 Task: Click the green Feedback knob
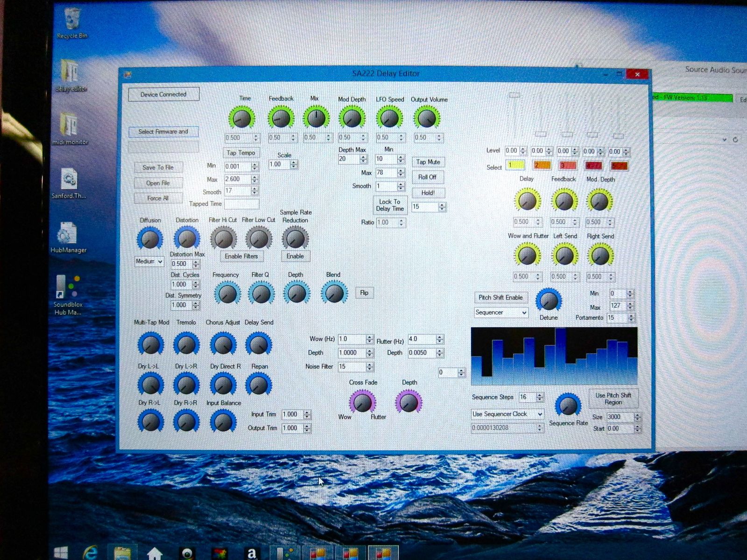click(281, 118)
